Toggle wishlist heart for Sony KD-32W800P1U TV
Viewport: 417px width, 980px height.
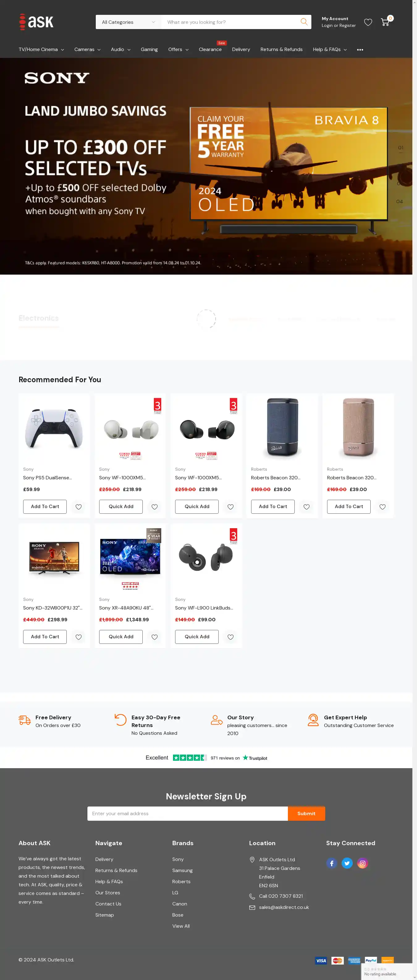pos(79,637)
